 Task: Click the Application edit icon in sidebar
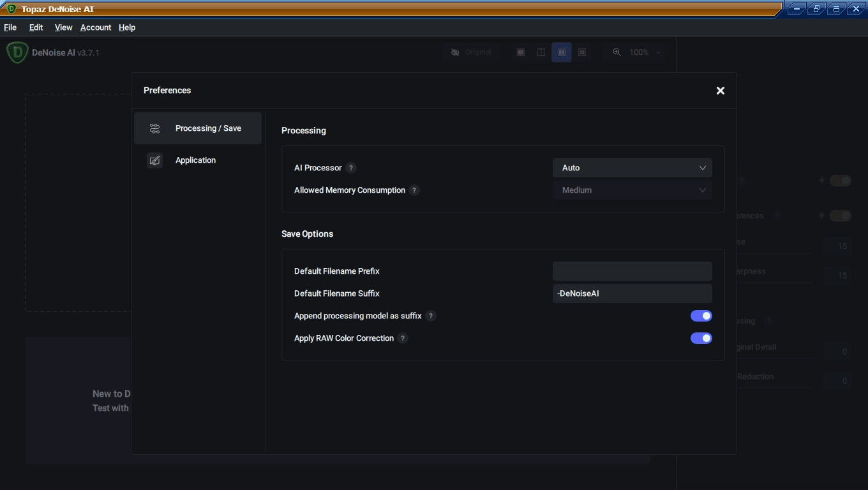tap(154, 160)
